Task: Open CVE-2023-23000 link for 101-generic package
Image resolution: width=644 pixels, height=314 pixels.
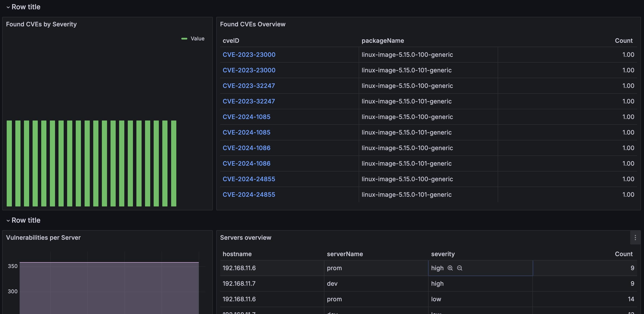Action: click(x=249, y=70)
